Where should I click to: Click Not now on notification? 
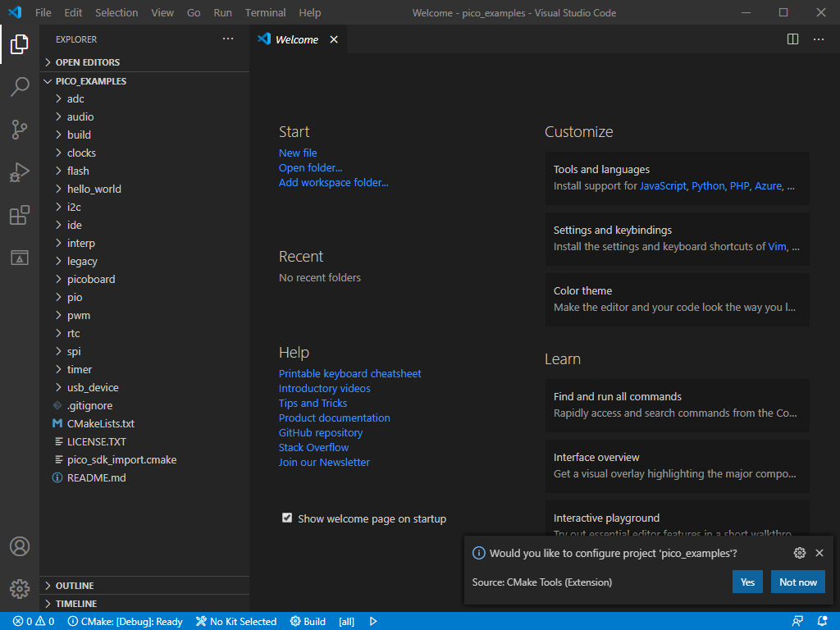(x=798, y=582)
